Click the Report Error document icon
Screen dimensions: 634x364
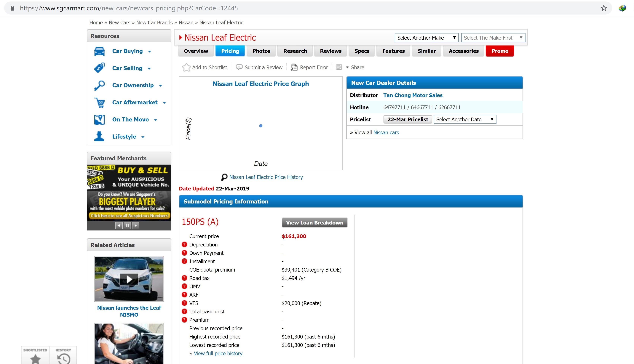pyautogui.click(x=294, y=67)
